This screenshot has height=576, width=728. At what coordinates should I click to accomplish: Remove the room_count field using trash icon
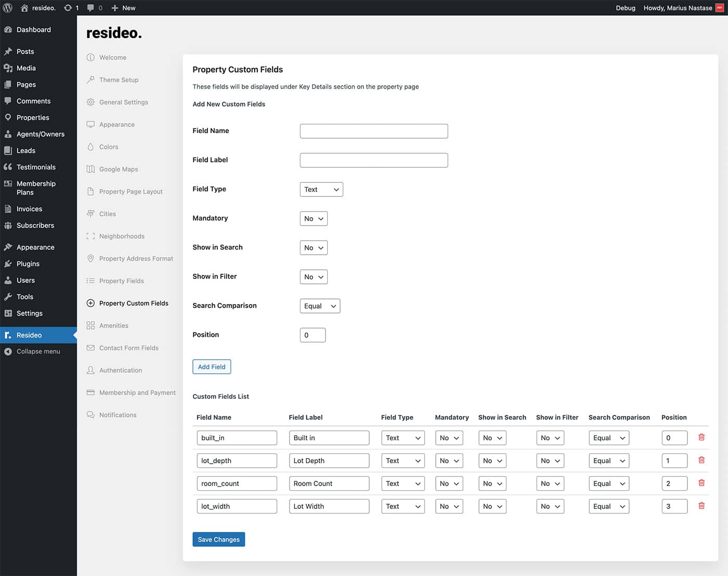[x=701, y=483]
